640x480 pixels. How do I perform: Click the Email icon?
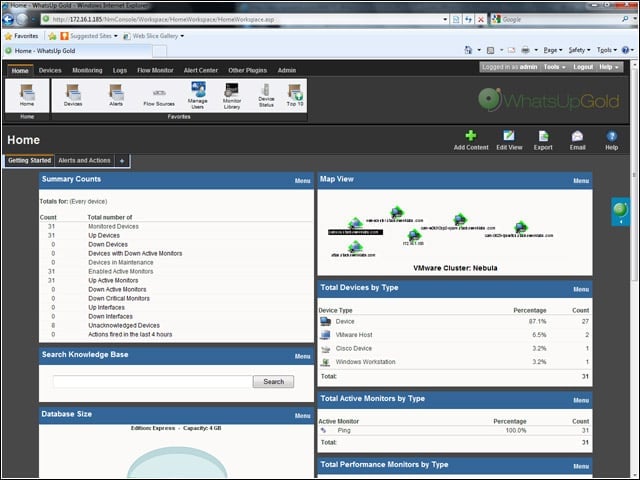(x=577, y=140)
